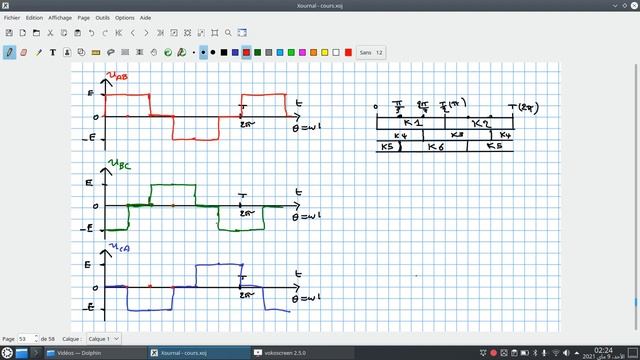Redo the last undone action
Image resolution: width=640 pixels, height=360 pixels.
coord(105,33)
